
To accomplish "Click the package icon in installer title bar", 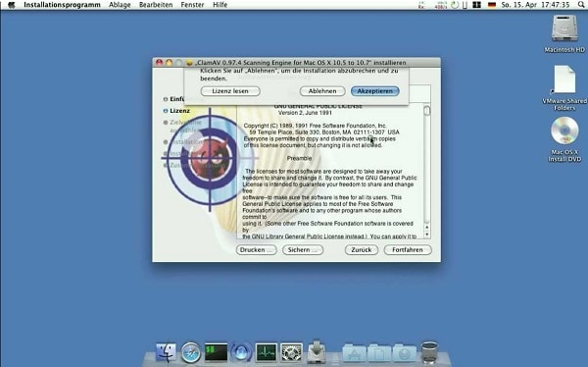I will [x=189, y=63].
